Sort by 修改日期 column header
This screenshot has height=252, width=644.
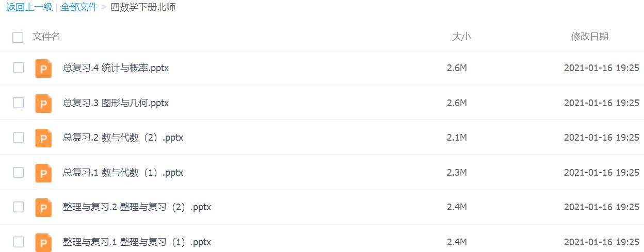589,37
